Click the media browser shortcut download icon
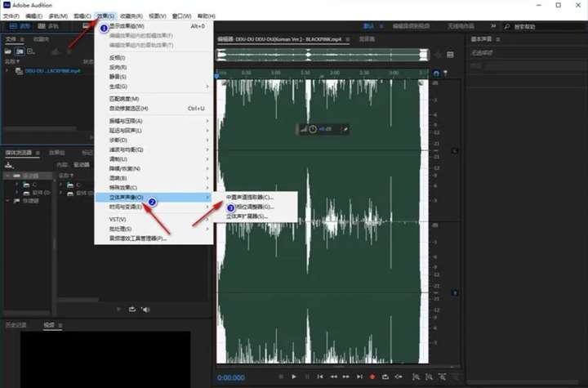The height and width of the screenshot is (388, 588). (x=9, y=165)
